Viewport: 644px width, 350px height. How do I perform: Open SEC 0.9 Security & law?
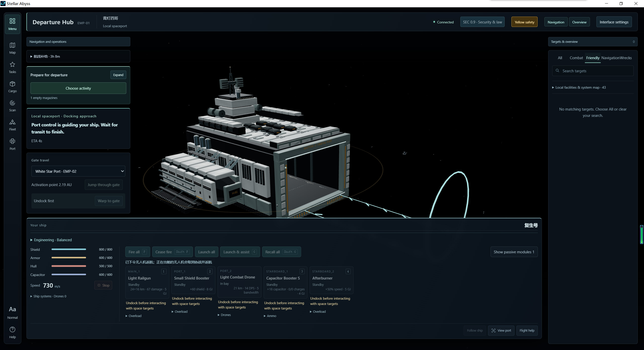click(482, 22)
